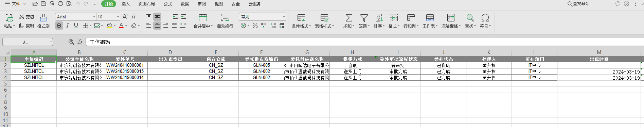Apply top vertical alignment
Image resolution: width=644 pixels, height=127 pixels.
pos(149,16)
